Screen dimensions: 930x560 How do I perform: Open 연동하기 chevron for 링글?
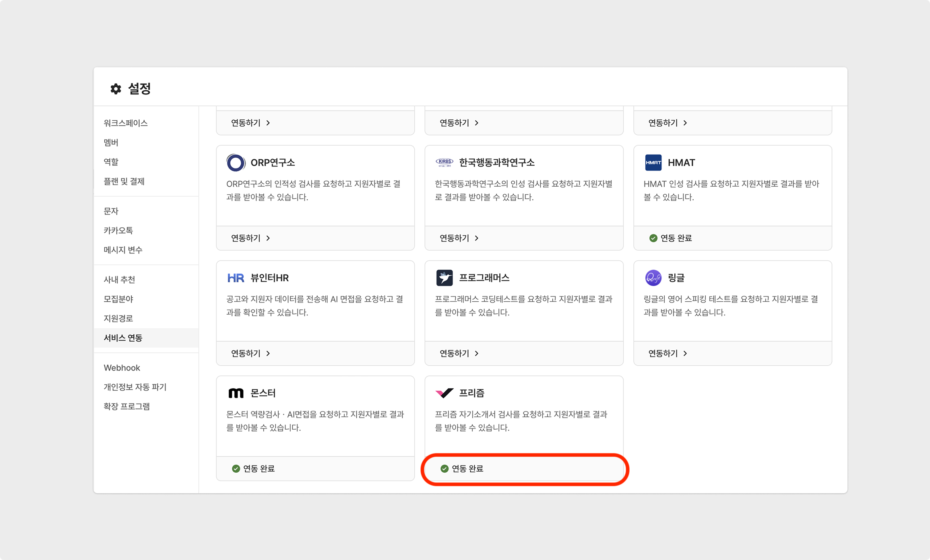coord(685,353)
